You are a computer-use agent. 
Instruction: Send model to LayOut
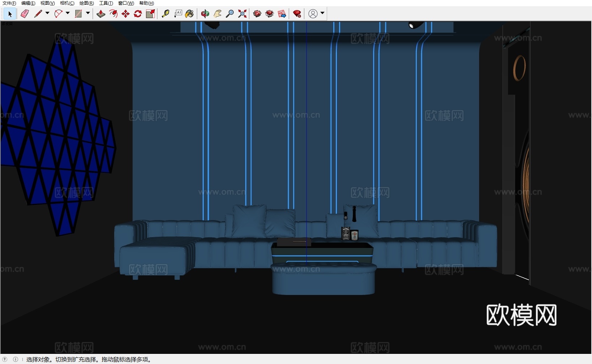(x=282, y=14)
